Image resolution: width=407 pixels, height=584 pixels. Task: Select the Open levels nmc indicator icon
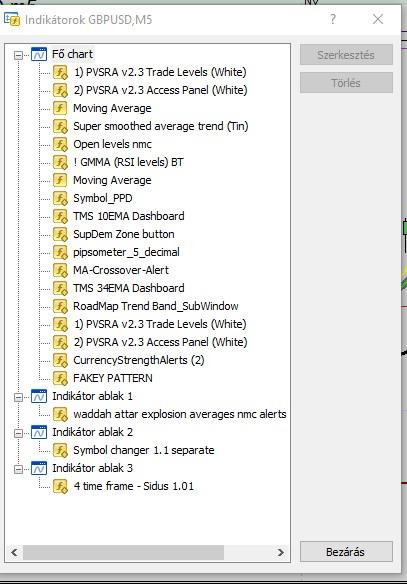tap(60, 144)
